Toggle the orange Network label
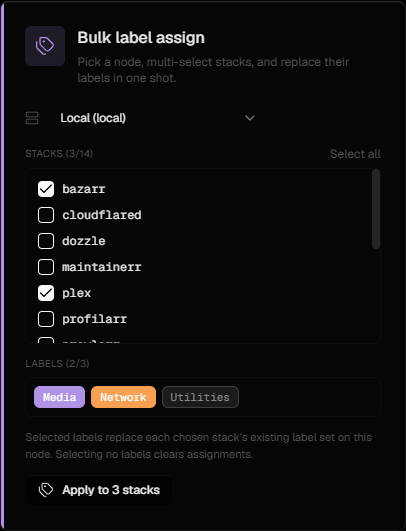Screen dimensions: 406x531 123,397
